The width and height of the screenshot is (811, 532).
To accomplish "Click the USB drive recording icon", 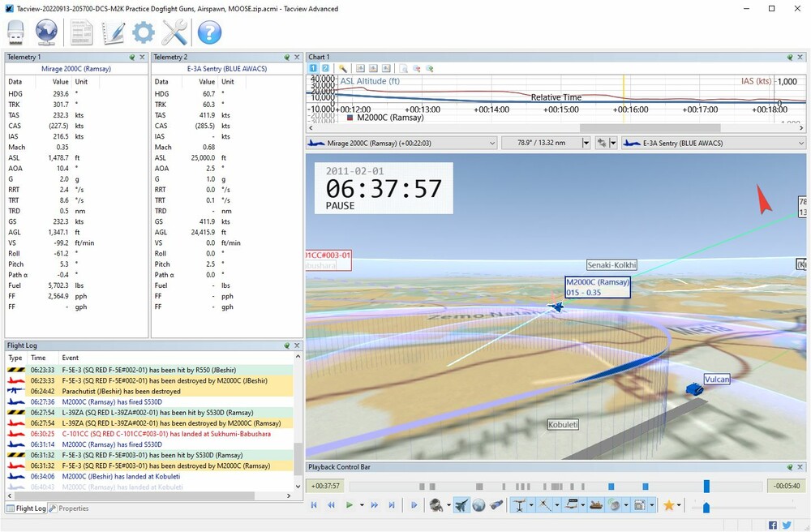I will pyautogui.click(x=16, y=32).
